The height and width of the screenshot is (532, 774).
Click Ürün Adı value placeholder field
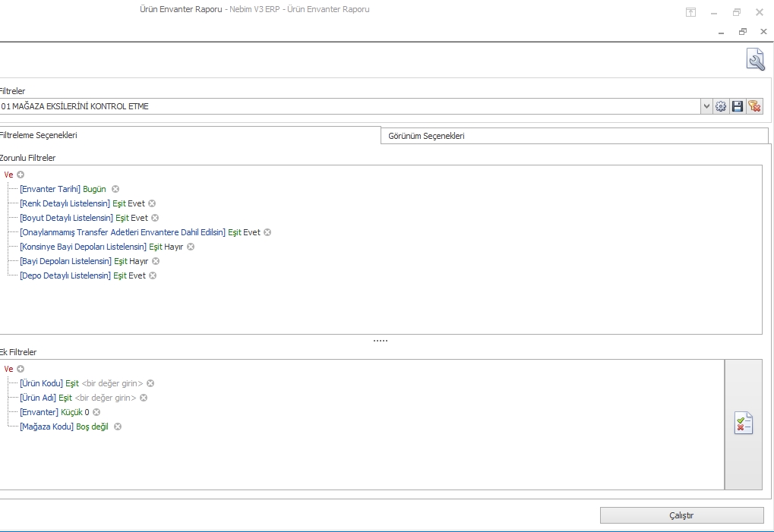click(x=105, y=398)
